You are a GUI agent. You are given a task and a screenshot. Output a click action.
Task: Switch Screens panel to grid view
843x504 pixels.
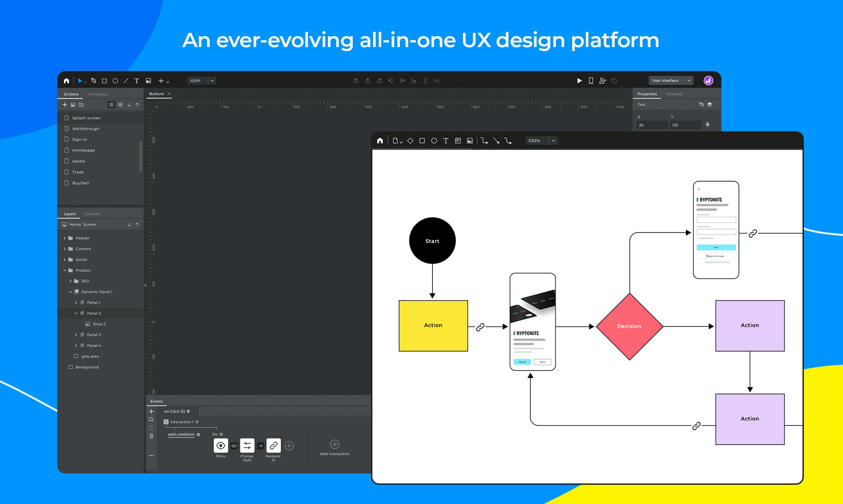(120, 104)
